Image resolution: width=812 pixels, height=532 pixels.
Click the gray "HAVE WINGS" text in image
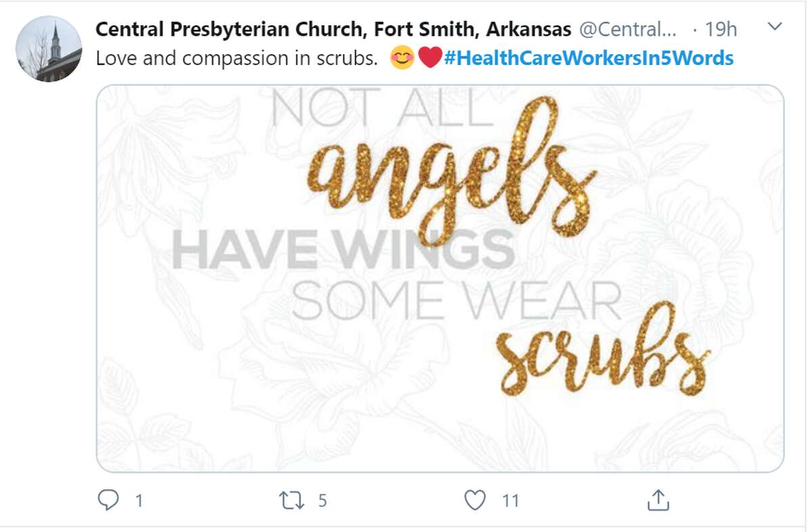pos(344,249)
